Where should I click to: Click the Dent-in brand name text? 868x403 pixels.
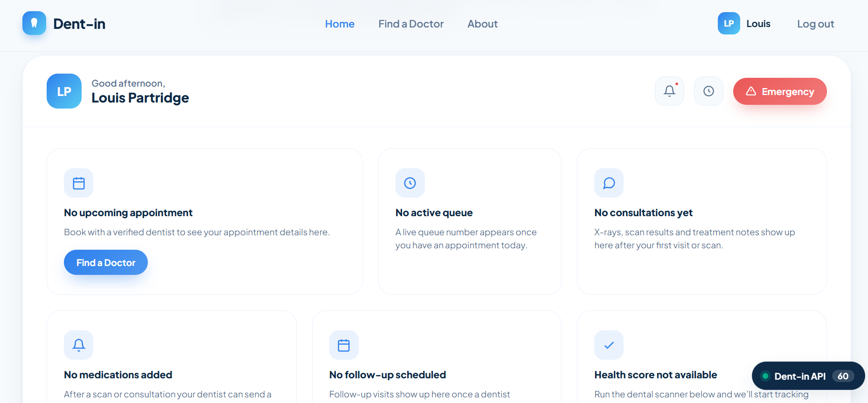[79, 24]
